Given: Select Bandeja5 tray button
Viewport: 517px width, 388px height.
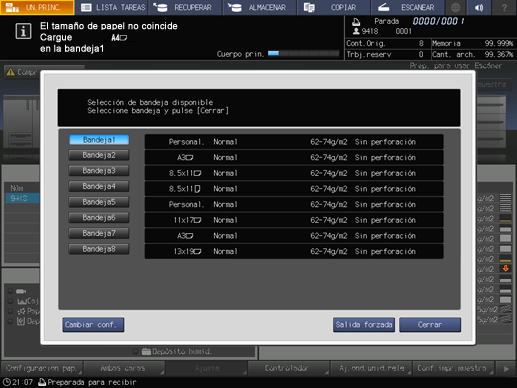Looking at the screenshot, I should (99, 202).
